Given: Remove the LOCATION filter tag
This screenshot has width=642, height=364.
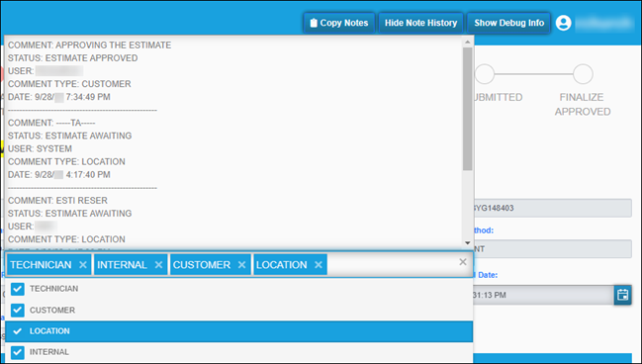Looking at the screenshot, I should tap(319, 265).
